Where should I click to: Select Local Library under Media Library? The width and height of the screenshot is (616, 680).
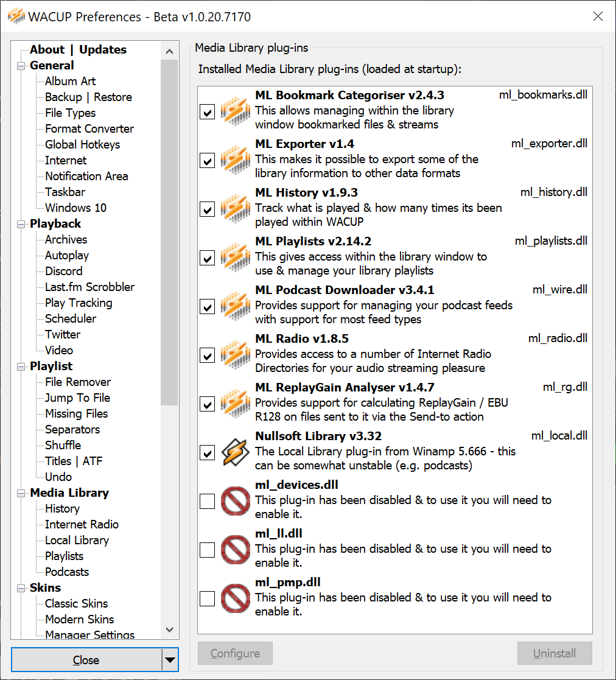point(77,541)
